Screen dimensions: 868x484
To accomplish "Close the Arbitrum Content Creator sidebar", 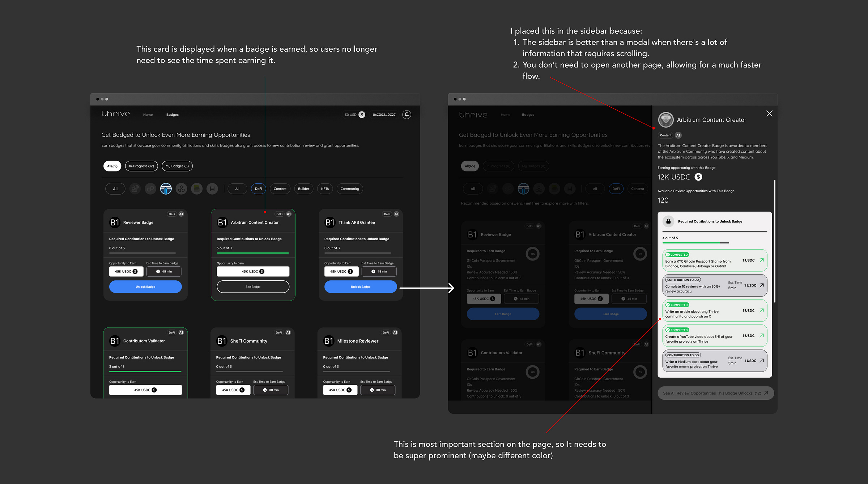I will (769, 114).
